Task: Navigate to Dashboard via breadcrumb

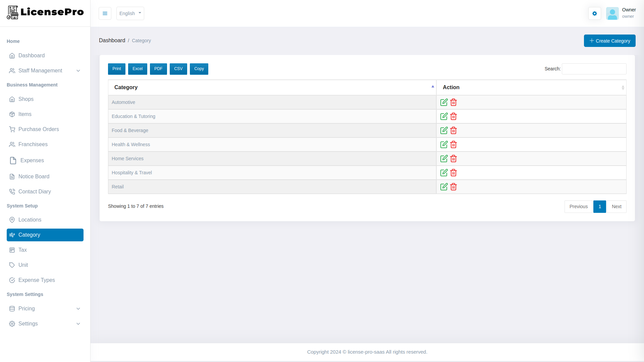Action: coord(112,40)
